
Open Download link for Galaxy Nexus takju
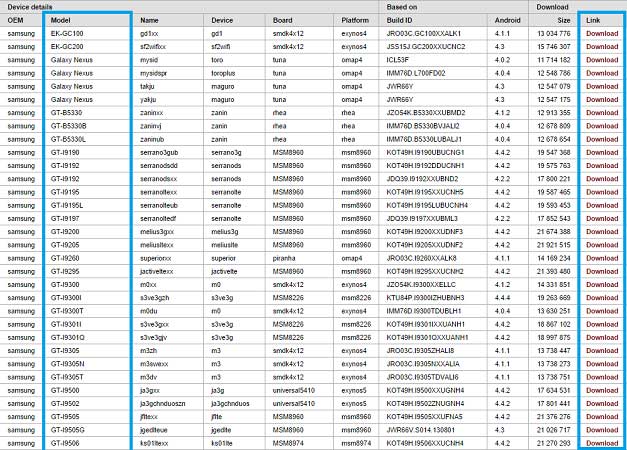click(x=602, y=86)
